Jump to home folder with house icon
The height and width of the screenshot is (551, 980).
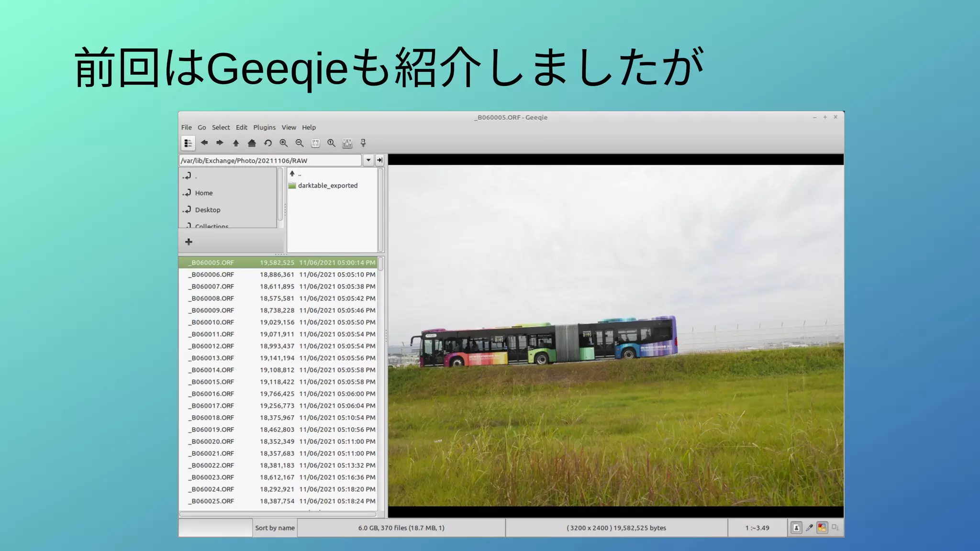pos(252,143)
